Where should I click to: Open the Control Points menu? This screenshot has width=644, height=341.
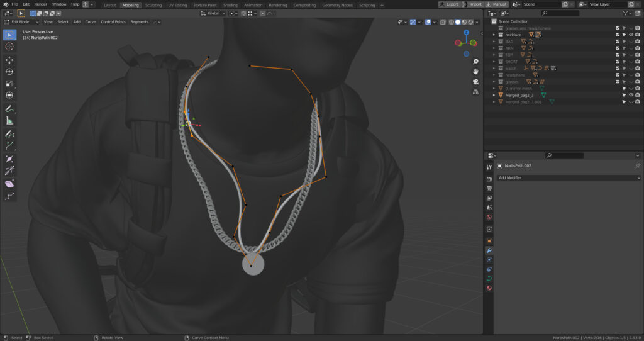tap(113, 22)
